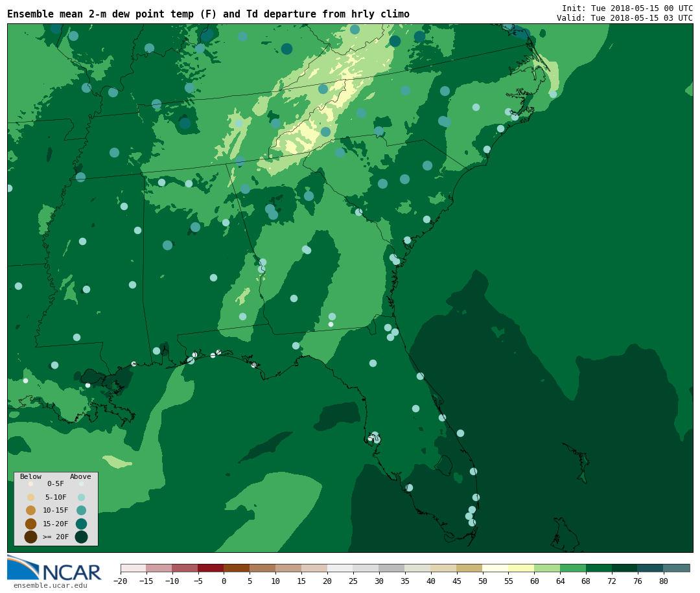Pick the 55 to 60 pale yellow swatch
Image resolution: width=700 pixels, height=593 pixels.
coord(521,568)
